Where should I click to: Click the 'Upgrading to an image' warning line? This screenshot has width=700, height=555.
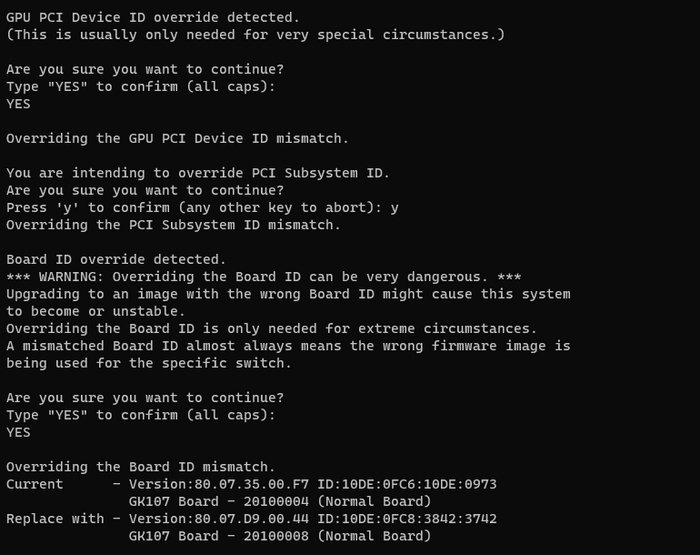[288, 294]
